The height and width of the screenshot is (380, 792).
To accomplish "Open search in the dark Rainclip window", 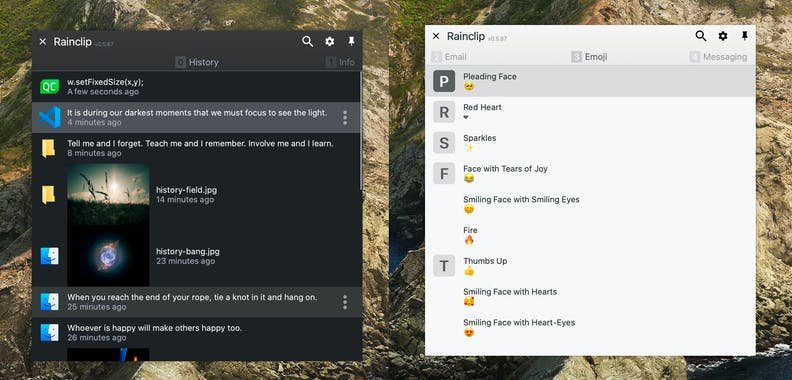I will [x=308, y=41].
